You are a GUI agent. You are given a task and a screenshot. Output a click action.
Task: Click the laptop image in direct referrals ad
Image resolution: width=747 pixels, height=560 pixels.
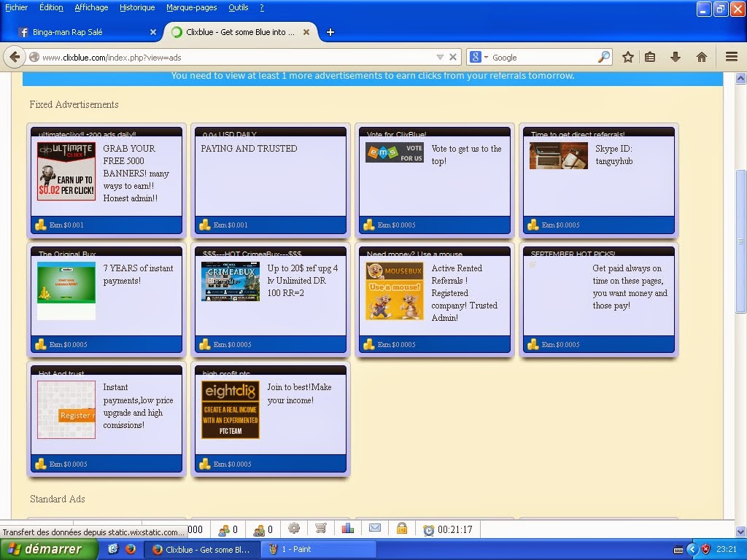(558, 155)
